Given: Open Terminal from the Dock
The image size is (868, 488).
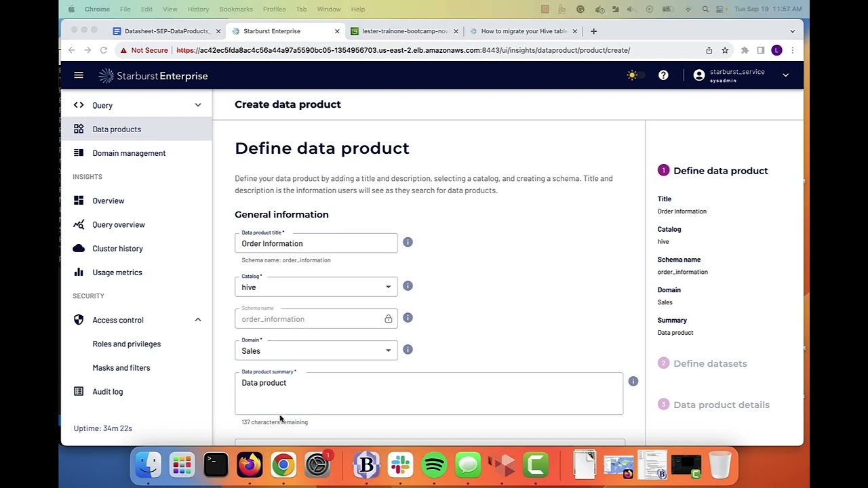Looking at the screenshot, I should click(x=216, y=465).
